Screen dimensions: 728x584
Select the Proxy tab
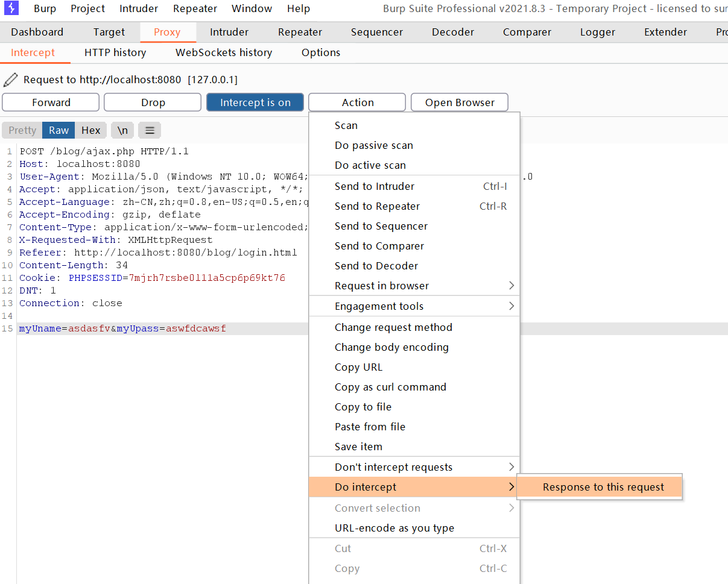[x=167, y=32]
